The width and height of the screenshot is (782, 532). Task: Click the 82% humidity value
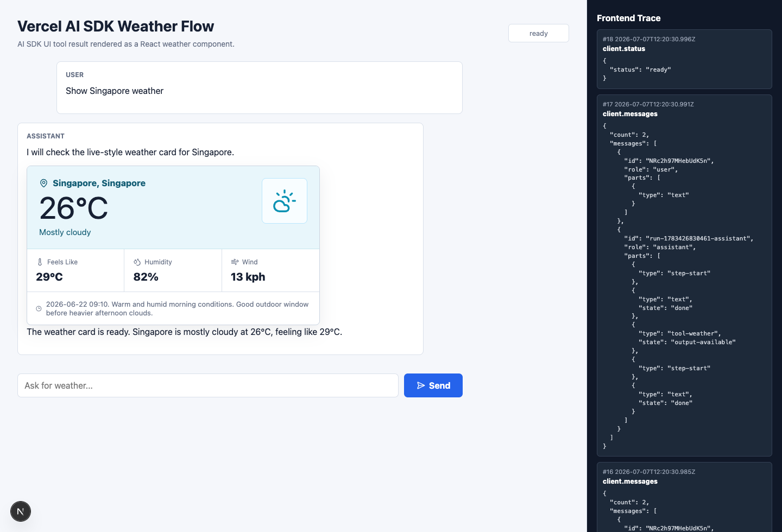[x=146, y=277]
